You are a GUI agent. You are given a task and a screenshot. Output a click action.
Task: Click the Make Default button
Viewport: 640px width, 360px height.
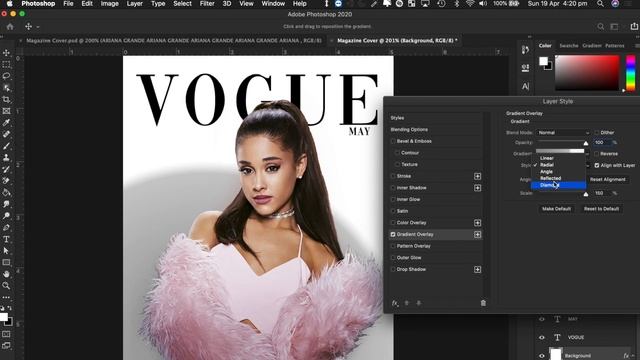tap(556, 209)
